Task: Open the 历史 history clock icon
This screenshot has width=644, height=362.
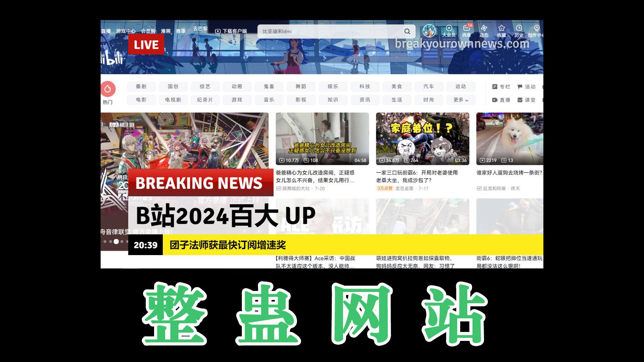Action: (x=519, y=31)
